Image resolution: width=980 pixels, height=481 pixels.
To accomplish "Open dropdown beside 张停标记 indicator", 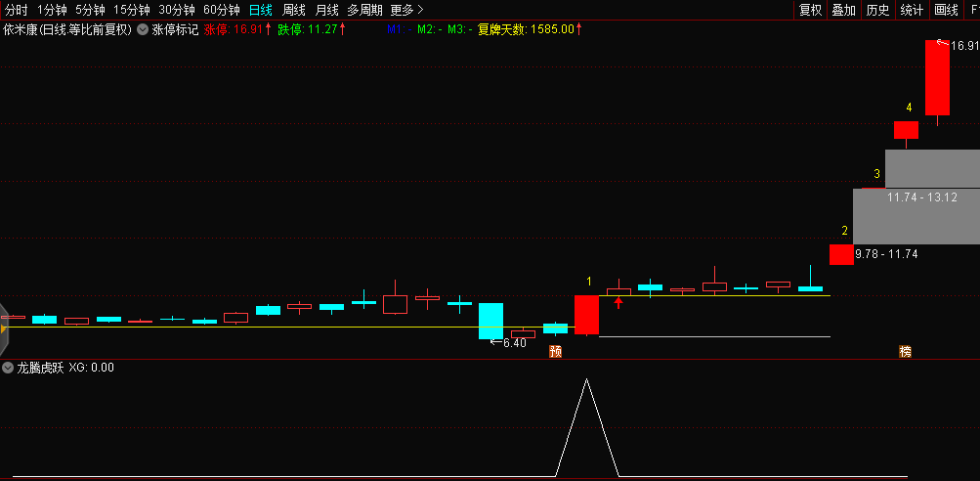I will (x=143, y=28).
